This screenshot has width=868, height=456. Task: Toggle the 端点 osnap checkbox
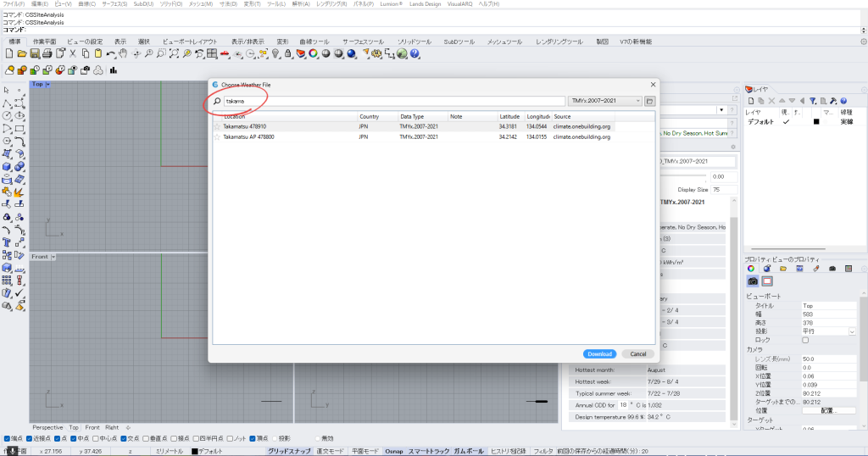pyautogui.click(x=7, y=438)
